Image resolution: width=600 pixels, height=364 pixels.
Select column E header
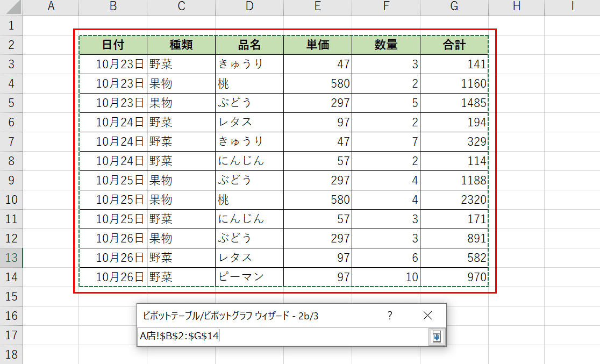tap(318, 8)
